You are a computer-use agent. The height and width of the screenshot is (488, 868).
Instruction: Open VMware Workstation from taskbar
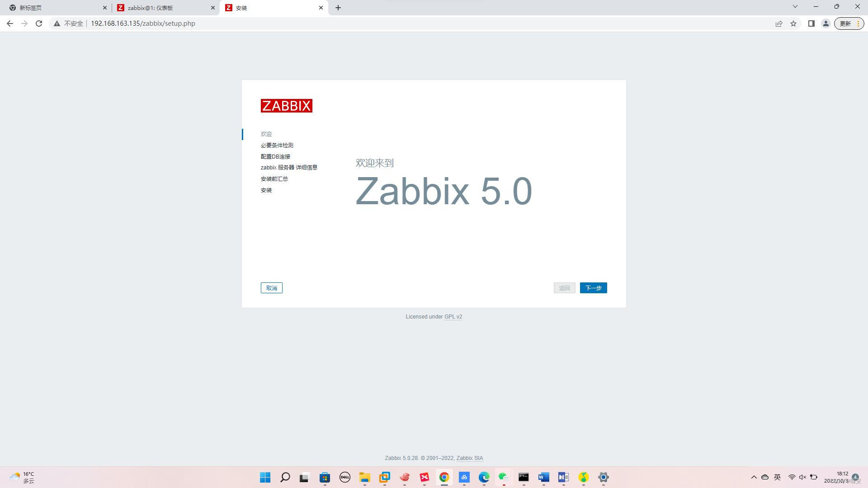point(385,477)
